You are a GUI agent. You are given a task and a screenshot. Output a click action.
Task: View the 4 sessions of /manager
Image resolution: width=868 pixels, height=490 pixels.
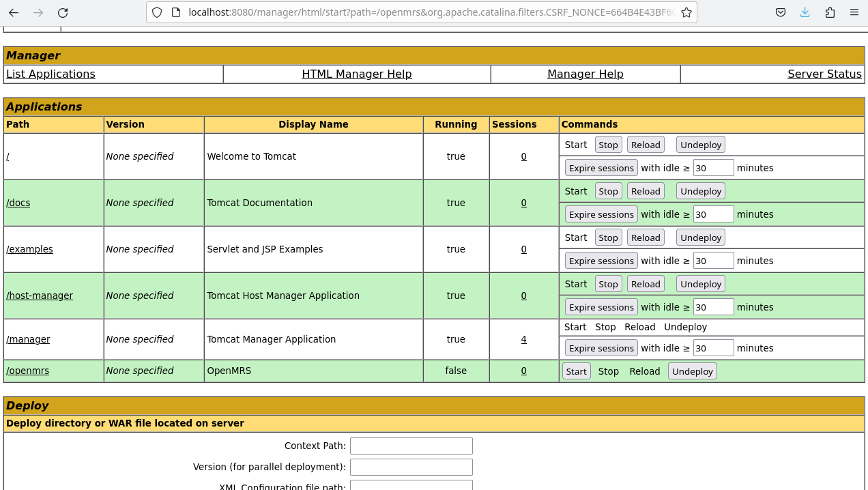click(x=524, y=339)
